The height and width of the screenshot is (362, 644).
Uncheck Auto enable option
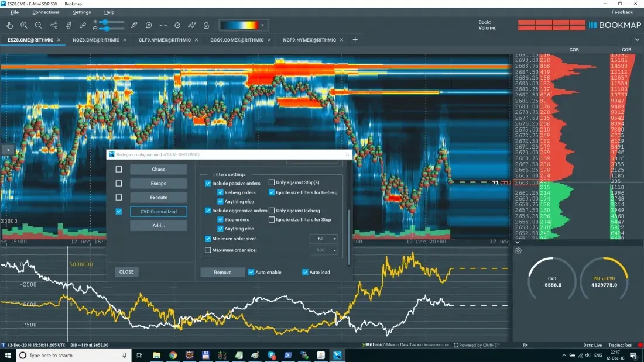251,272
